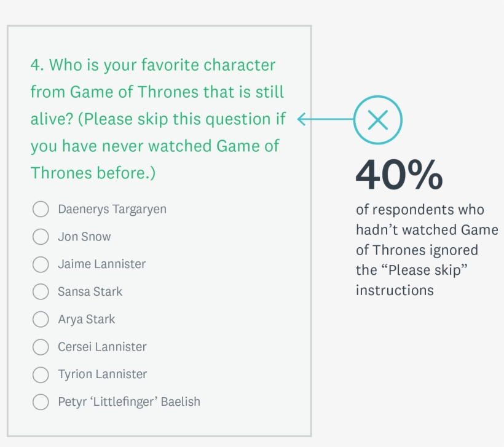This screenshot has height=447, width=504.
Task: Tick the Tyrion Lannister radio circle
Action: [x=41, y=374]
